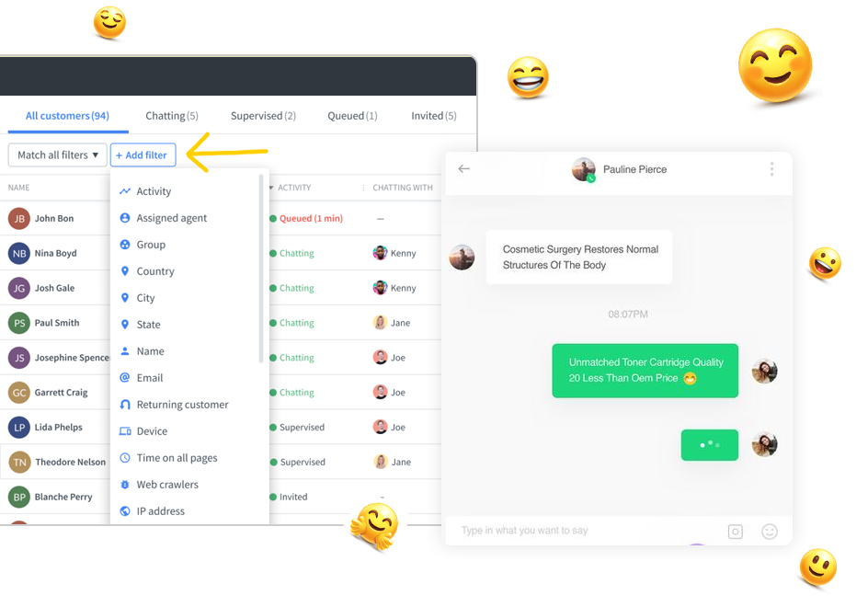Click the Activity column sort arrow
Image resolution: width=868 pixels, height=607 pixels.
click(271, 188)
